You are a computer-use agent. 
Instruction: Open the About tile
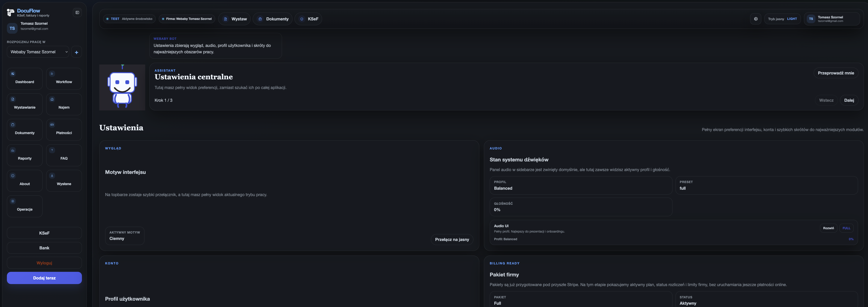[x=25, y=181]
